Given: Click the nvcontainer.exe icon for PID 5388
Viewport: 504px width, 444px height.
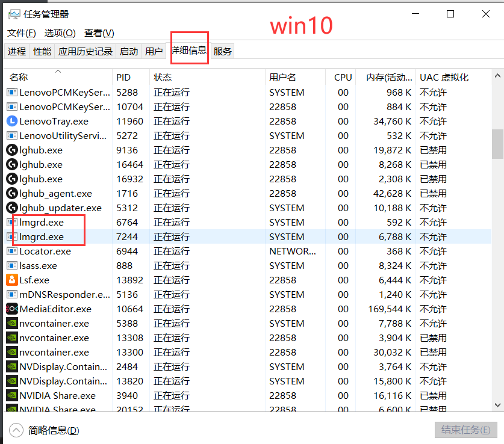Looking at the screenshot, I should (12, 323).
